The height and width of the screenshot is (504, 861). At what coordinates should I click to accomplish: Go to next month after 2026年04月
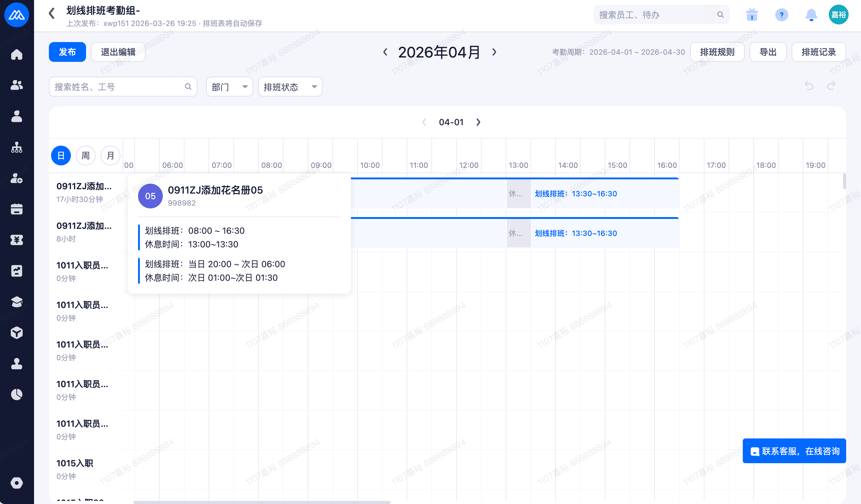tap(494, 52)
